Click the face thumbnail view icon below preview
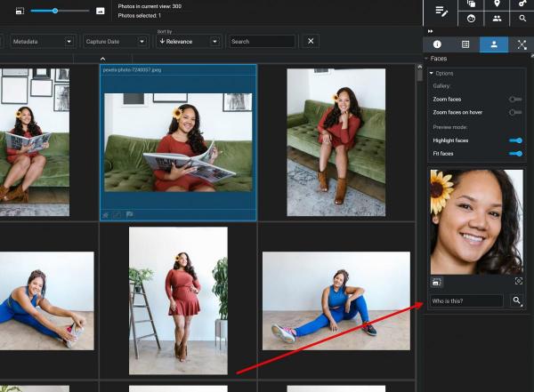Viewport: 534px width, 392px height. tap(437, 282)
